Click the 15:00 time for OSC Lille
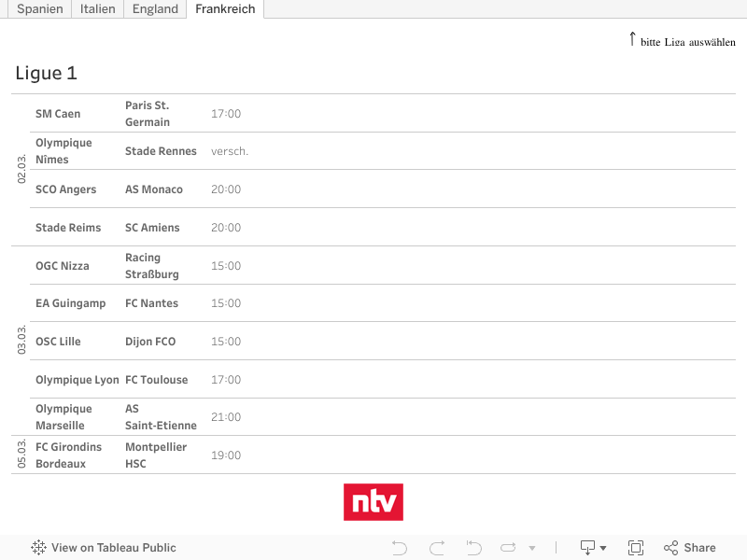747x560 pixels. [x=226, y=342]
